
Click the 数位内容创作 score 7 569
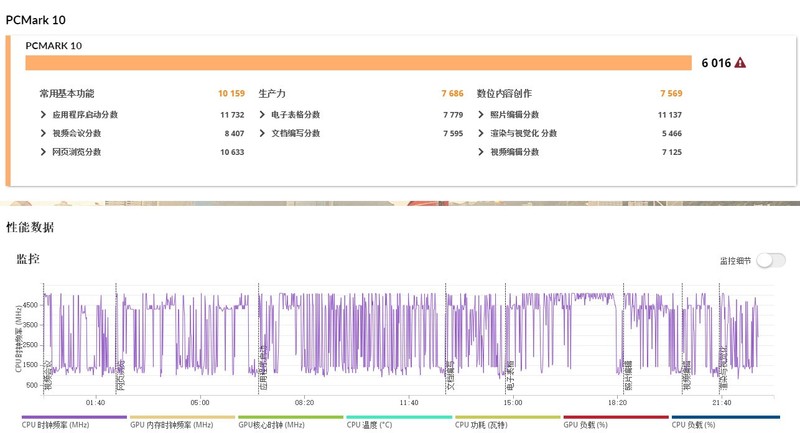coord(671,93)
